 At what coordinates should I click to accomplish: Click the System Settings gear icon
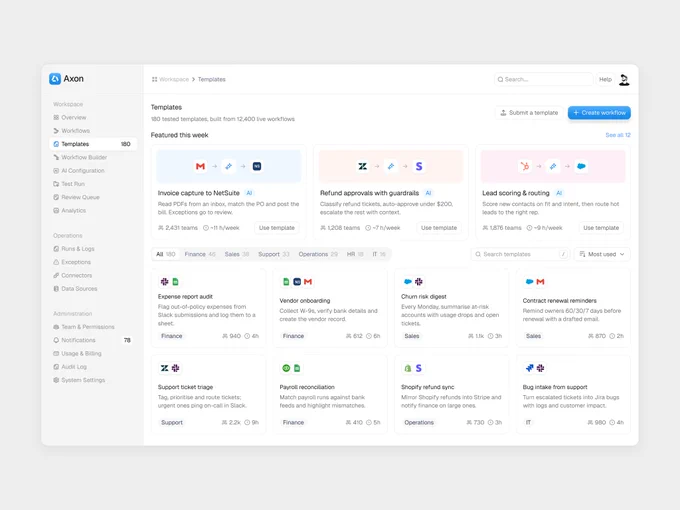56,380
